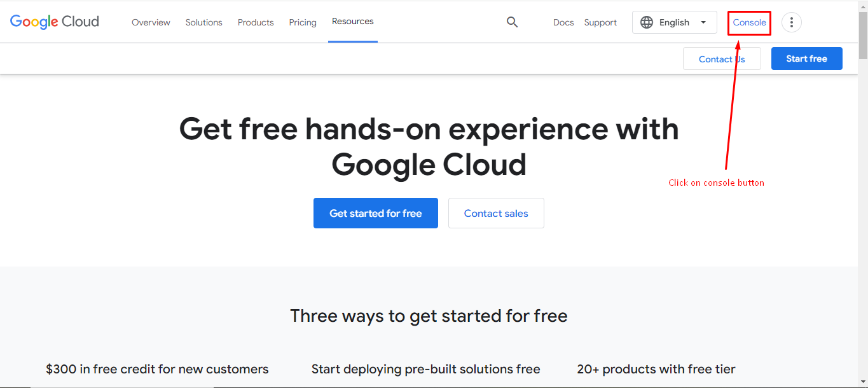Select the Products navigation item
Image resolution: width=868 pixels, height=388 pixels.
coord(256,22)
